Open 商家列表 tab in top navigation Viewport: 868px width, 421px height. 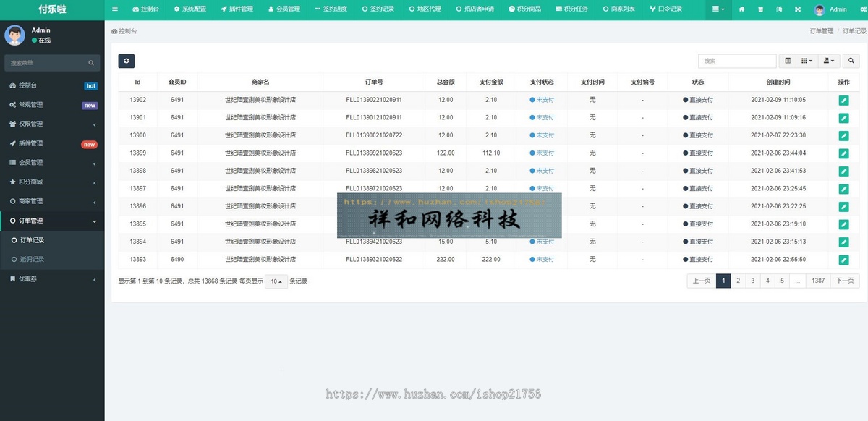click(x=618, y=9)
